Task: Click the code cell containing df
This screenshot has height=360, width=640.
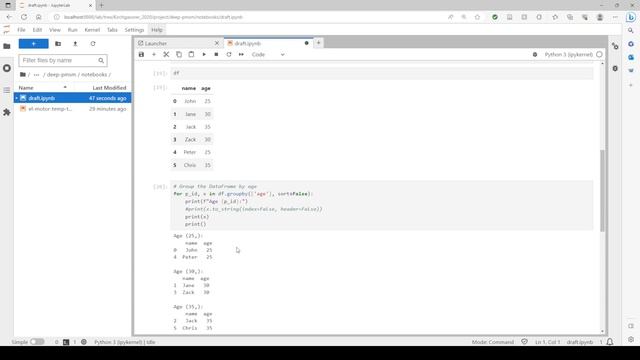Action: (x=382, y=73)
